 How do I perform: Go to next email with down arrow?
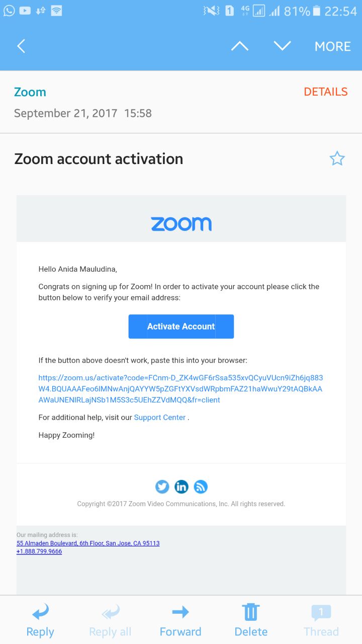tap(282, 46)
